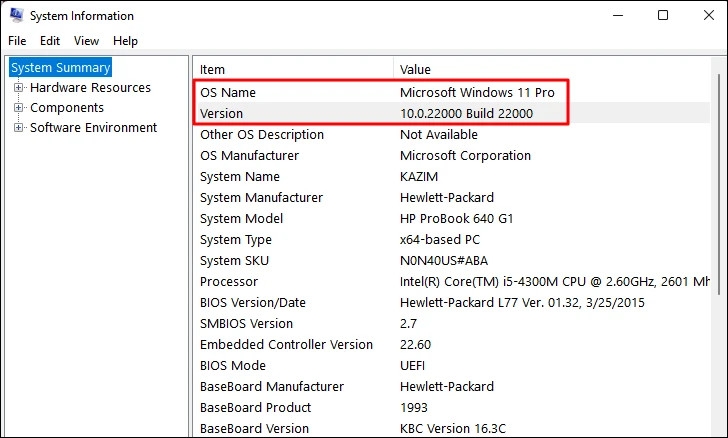Open the View menu
This screenshot has width=728, height=438.
click(86, 41)
